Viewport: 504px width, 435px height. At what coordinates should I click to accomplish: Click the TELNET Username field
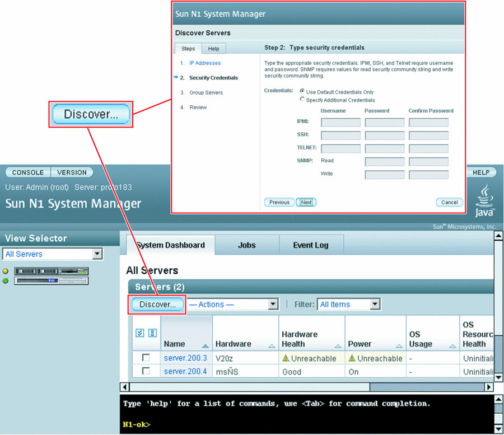(x=340, y=149)
